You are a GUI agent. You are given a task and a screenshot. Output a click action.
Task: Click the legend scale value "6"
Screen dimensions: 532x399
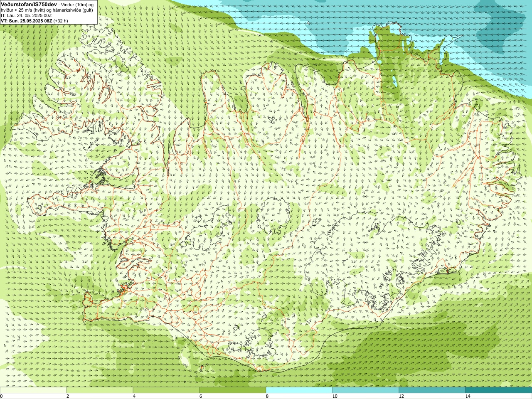coord(201,396)
